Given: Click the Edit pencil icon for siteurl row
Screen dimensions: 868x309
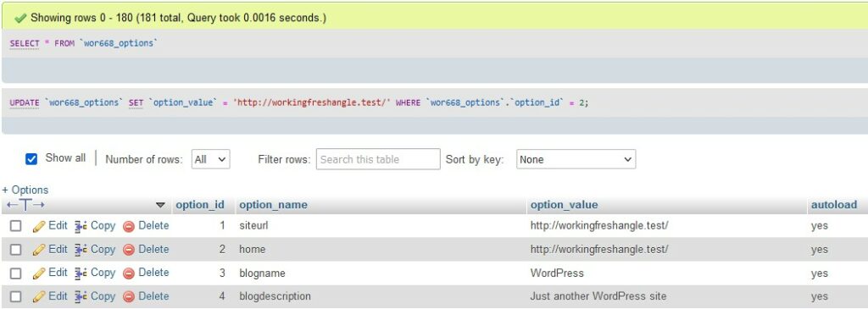Looking at the screenshot, I should [x=39, y=226].
